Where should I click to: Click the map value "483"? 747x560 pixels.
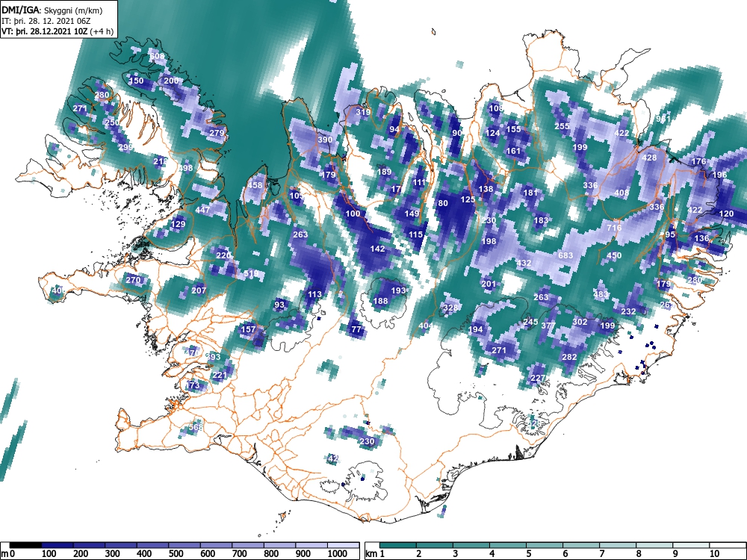click(601, 294)
